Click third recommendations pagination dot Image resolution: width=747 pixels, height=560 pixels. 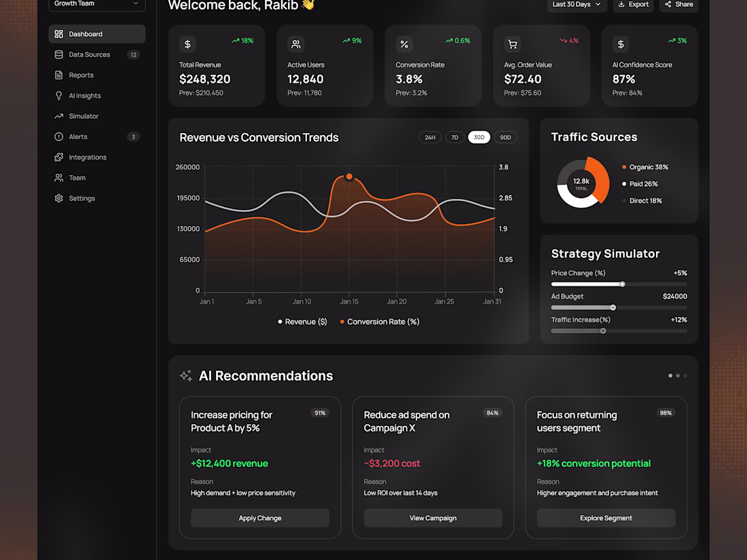686,376
